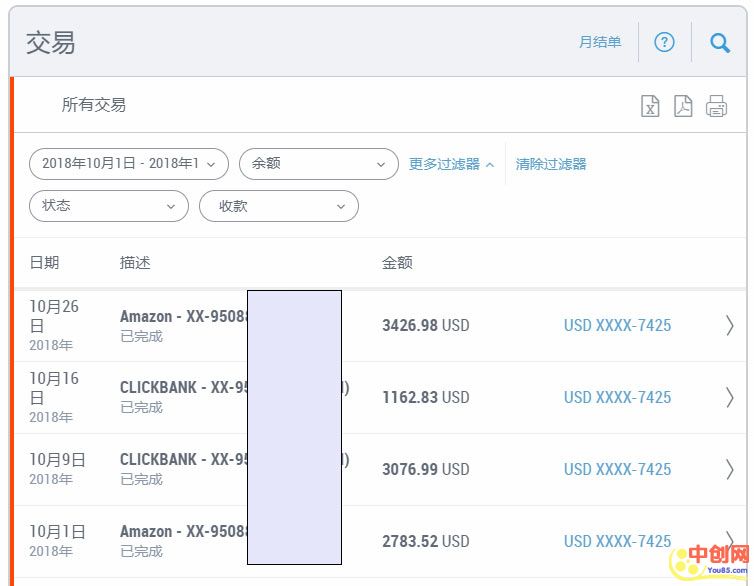Screen dimensions: 754x586
Task: Open details arrow for 3076.99 USD transaction
Action: [729, 469]
